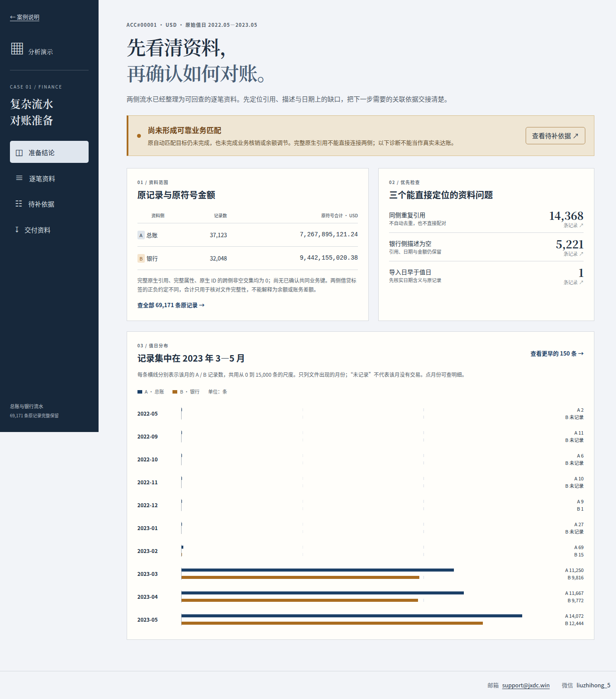Open the 逐笔资料 sidebar tab
616x699 pixels.
coord(49,178)
